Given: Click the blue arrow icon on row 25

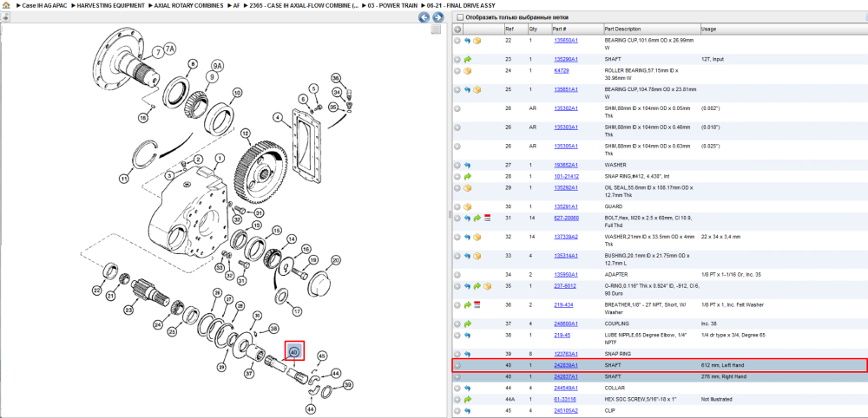Looking at the screenshot, I should 467,89.
